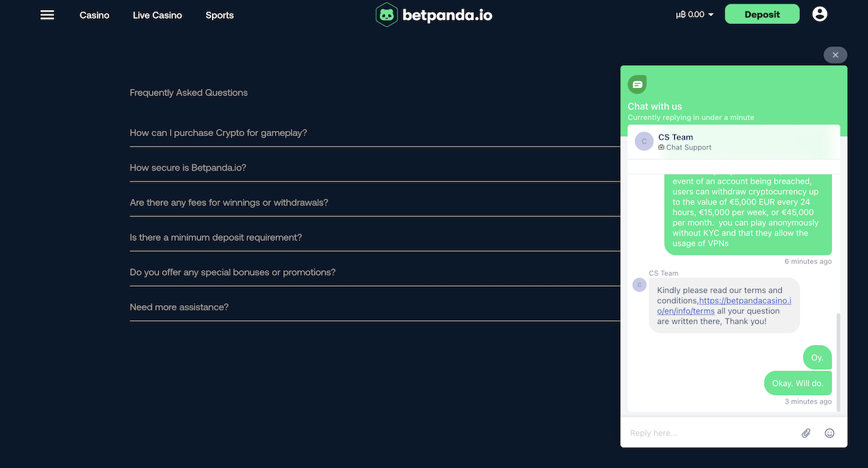Open the account profile icon
Viewport: 868px width, 468px height.
coord(820,13)
